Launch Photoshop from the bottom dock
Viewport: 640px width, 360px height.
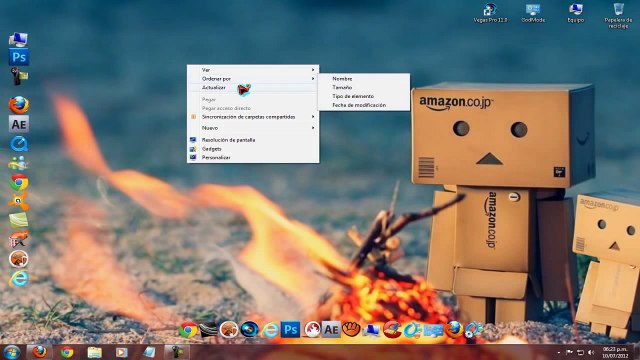pos(290,329)
